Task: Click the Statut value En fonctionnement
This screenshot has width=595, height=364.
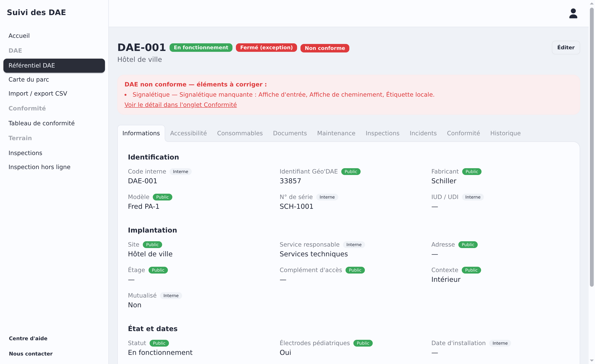Action: 160,353
